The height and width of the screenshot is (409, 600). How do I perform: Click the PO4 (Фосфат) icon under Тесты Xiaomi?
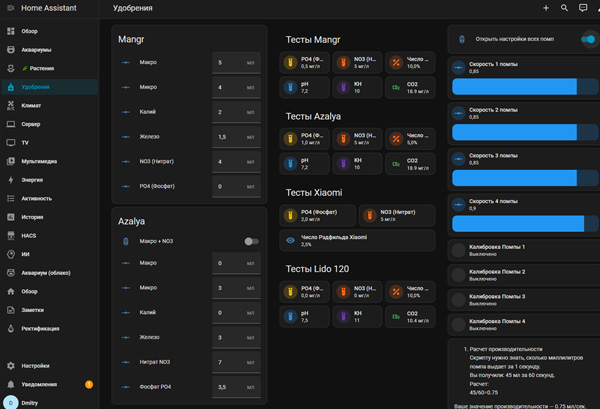290,215
